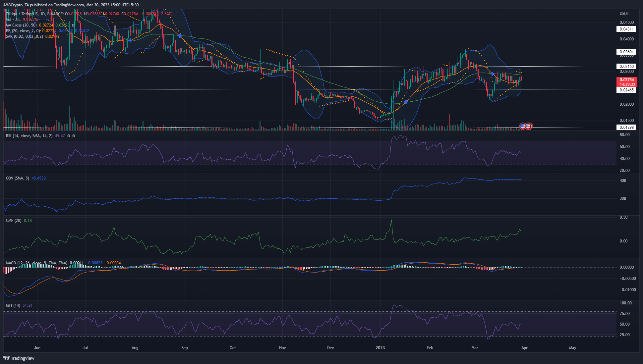Click the OBV value 40.453B
643x364 pixels.
38,178
